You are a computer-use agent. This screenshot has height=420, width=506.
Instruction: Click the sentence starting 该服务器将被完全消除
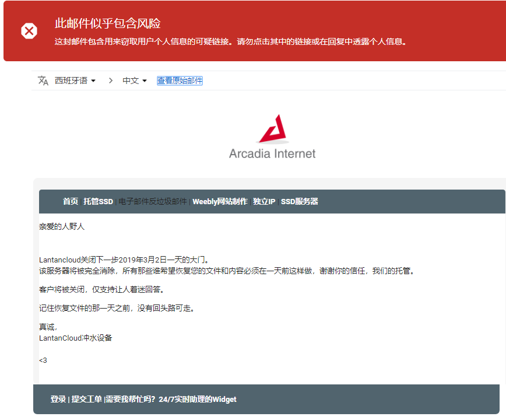(227, 271)
